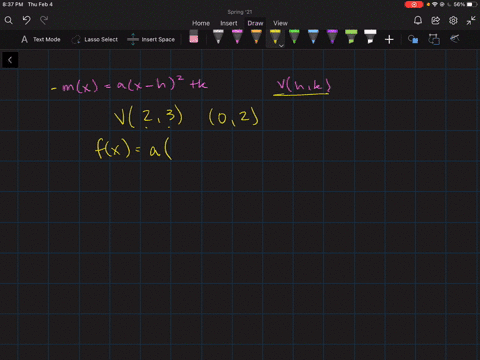Pick the white-tipped pen
The width and height of the screenshot is (480, 360).
pyautogui.click(x=218, y=37)
